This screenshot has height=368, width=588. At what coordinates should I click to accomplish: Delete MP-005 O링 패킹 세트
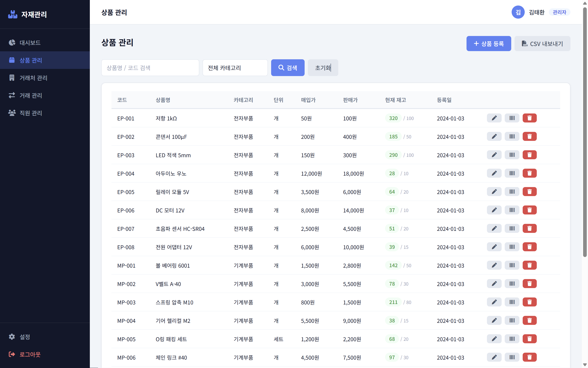pyautogui.click(x=529, y=339)
